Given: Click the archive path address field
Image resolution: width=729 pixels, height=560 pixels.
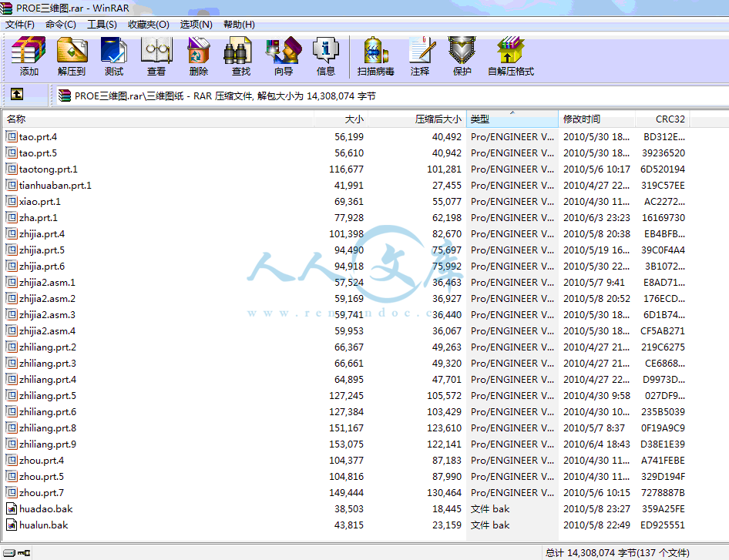Looking at the screenshot, I should pos(391,96).
